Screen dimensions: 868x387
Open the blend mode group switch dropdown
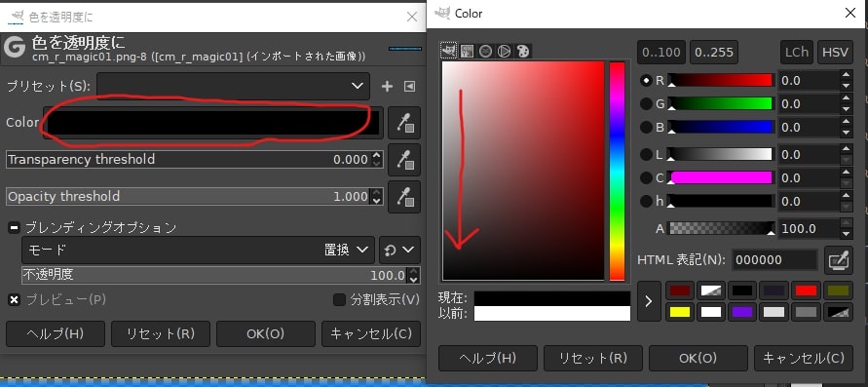(x=399, y=250)
